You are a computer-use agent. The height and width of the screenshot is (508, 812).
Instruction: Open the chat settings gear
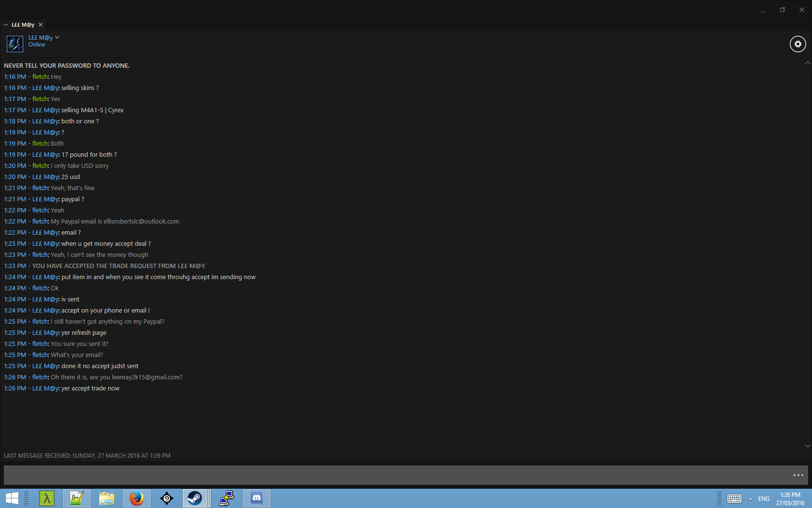click(797, 44)
